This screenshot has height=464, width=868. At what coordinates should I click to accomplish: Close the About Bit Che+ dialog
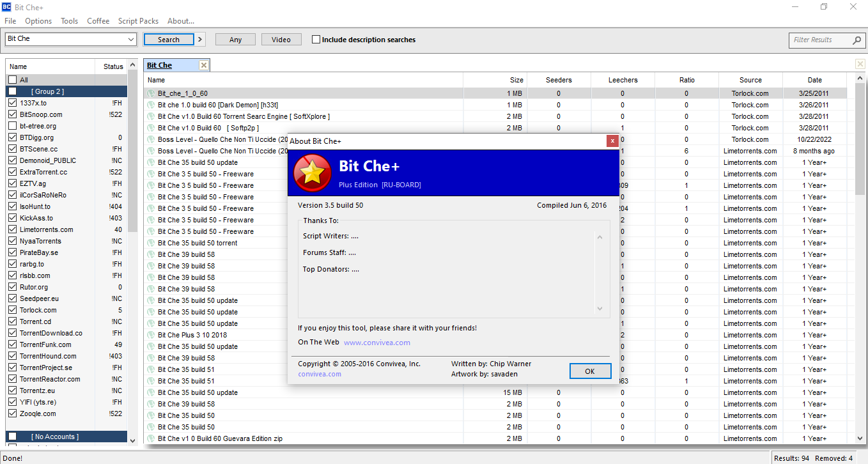click(612, 141)
